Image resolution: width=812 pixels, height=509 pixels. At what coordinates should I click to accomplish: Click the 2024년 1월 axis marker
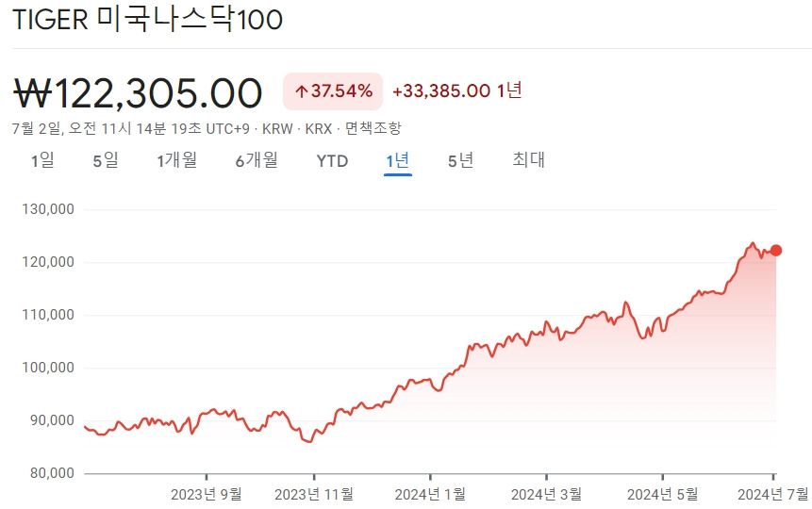[x=430, y=494]
